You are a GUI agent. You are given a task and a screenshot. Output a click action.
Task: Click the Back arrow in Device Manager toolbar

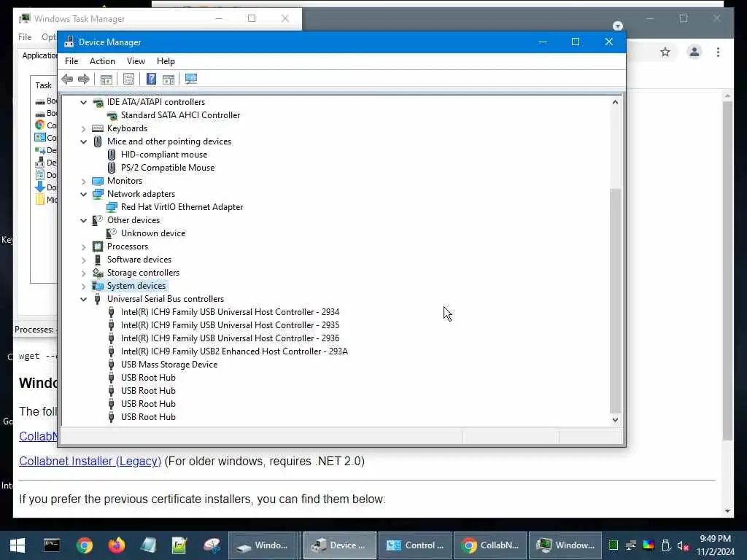point(67,79)
